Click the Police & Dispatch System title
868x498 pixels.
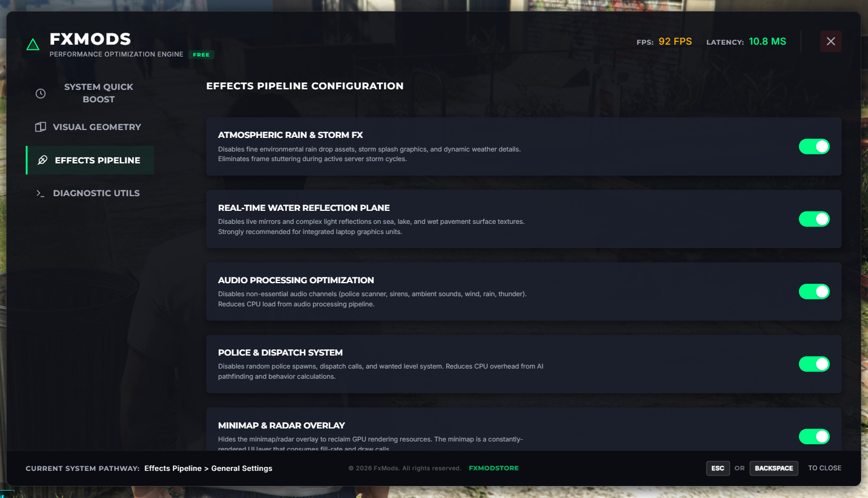280,353
